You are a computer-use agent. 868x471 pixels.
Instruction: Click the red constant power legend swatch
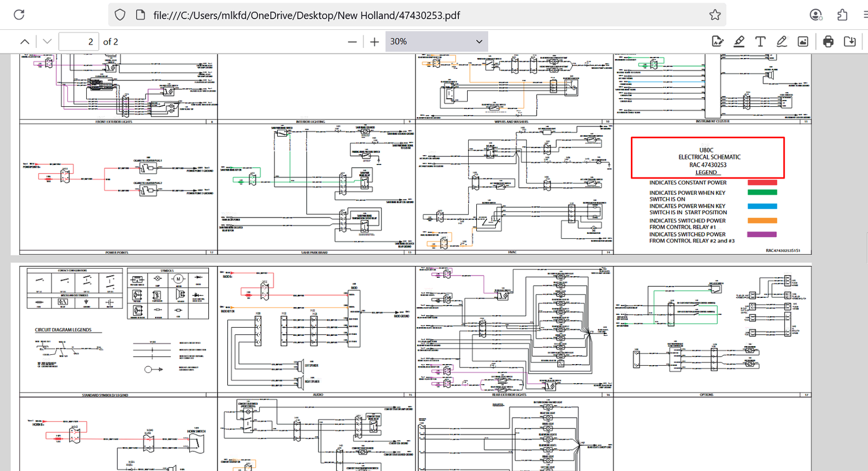tap(762, 183)
